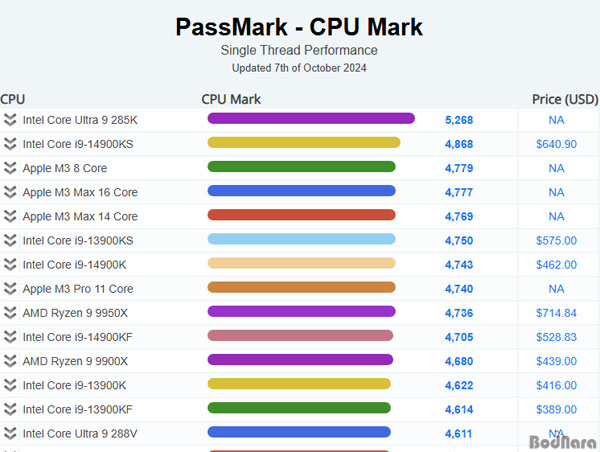Expand the Intel Core Ultra 9 285K row chevron
600x452 pixels.
[x=10, y=120]
